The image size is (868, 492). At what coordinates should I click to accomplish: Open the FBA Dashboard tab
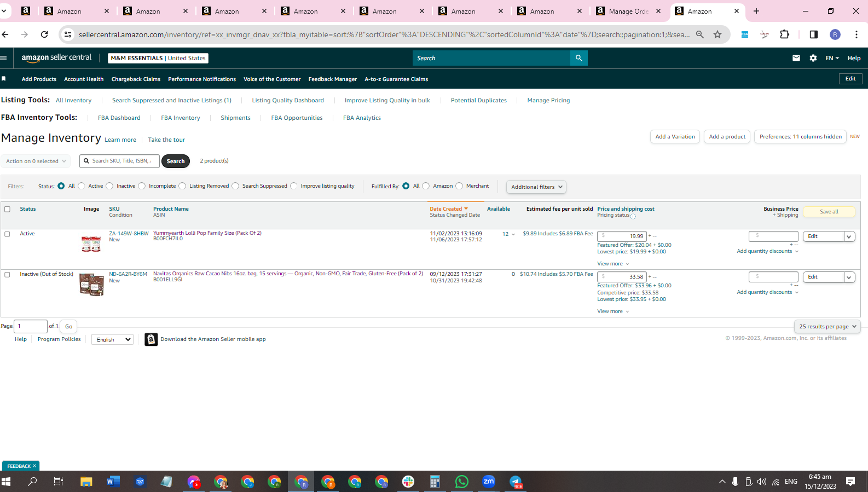[119, 118]
